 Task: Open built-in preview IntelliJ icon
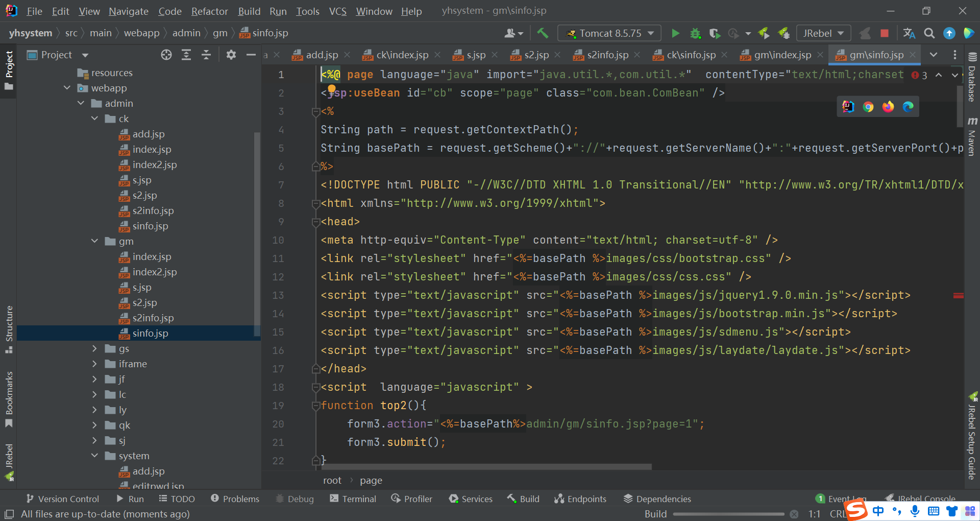pyautogui.click(x=848, y=106)
